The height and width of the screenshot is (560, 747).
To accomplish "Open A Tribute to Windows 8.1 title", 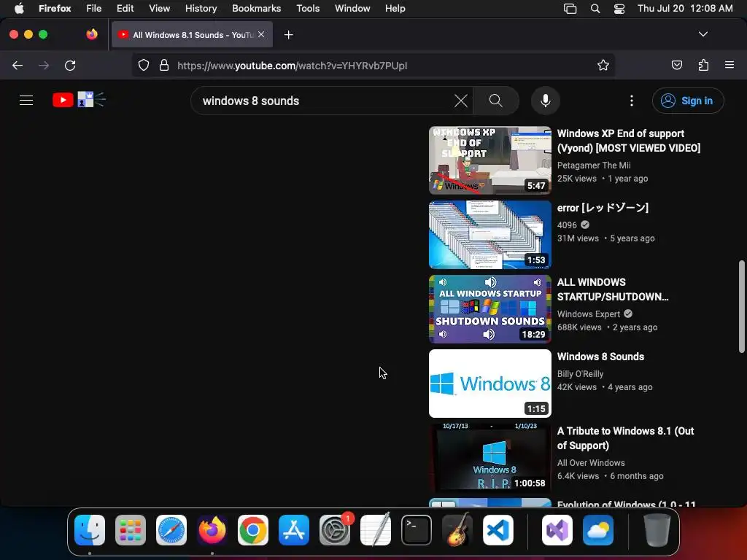I will (625, 438).
